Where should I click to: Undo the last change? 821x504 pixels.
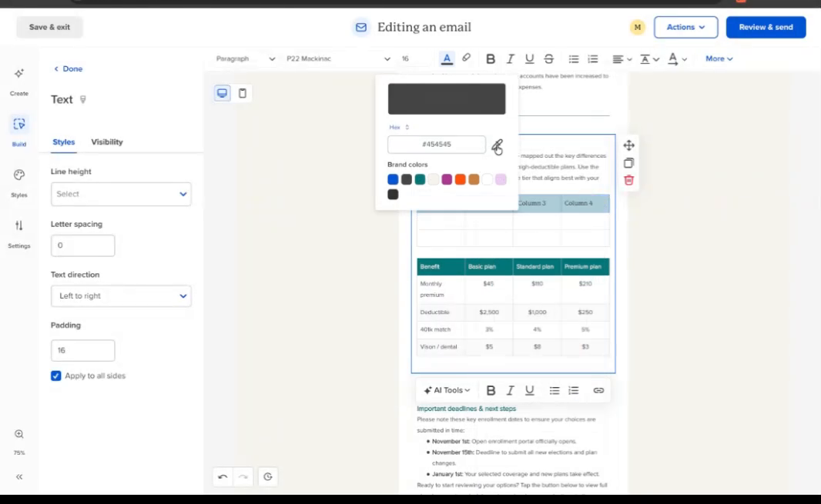223,477
